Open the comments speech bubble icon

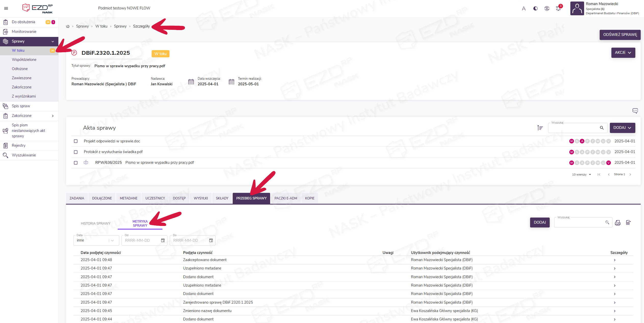click(x=635, y=111)
